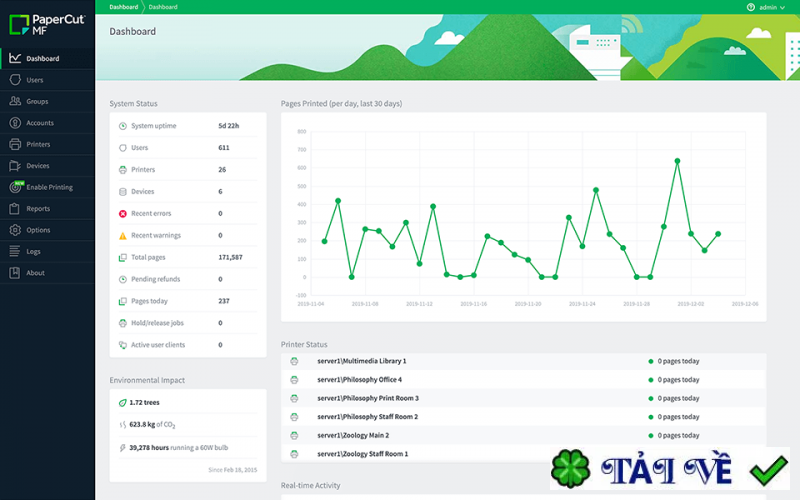Click the Users icon in sidebar
This screenshot has width=800, height=500.
click(x=15, y=80)
